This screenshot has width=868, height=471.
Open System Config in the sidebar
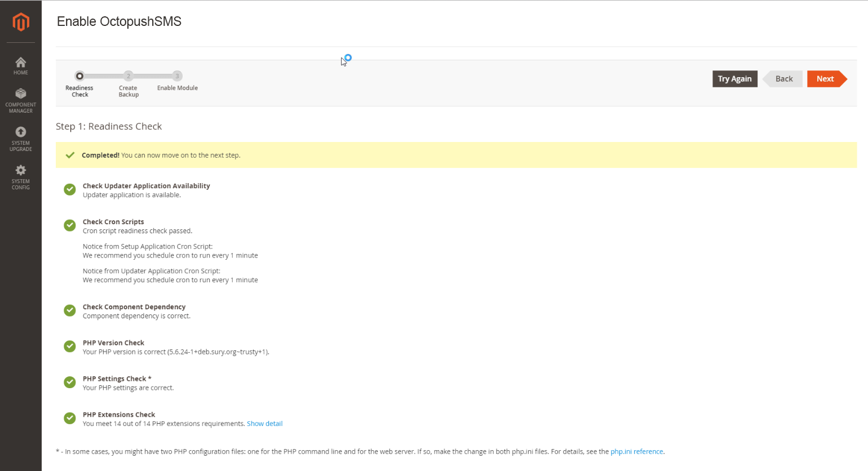coord(21,177)
